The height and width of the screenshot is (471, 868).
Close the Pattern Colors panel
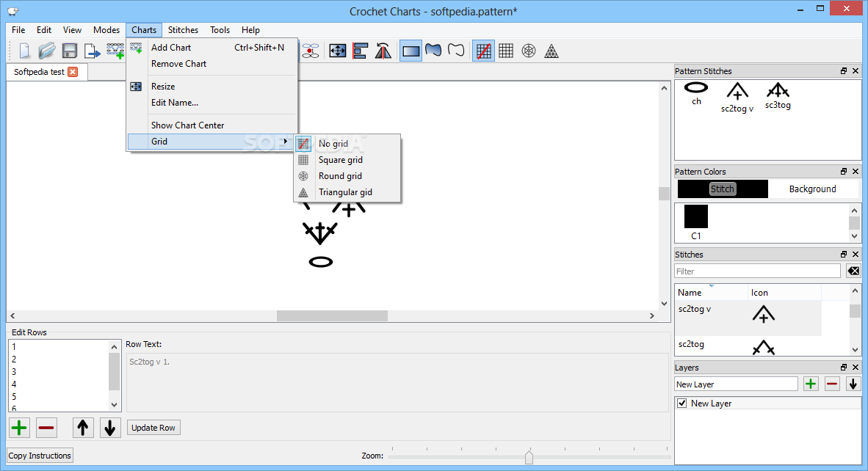pos(856,172)
